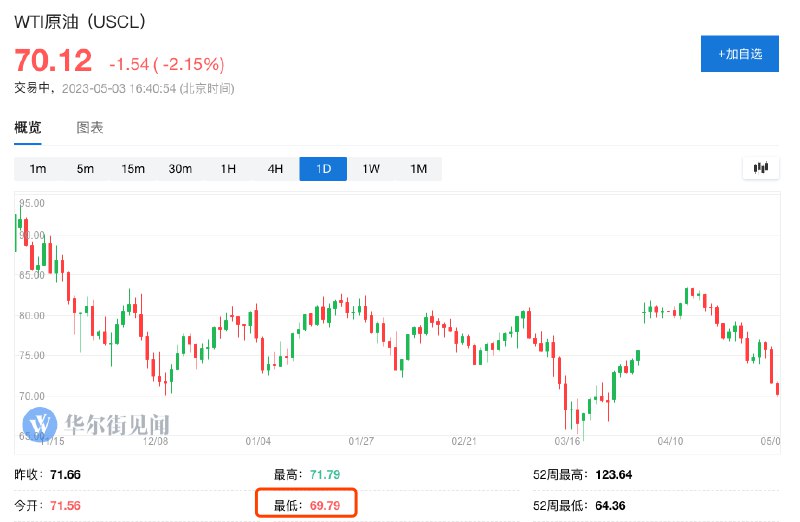This screenshot has width=800, height=522.
Task: Click the change value -1.54 (-2.15%)
Action: tap(167, 64)
